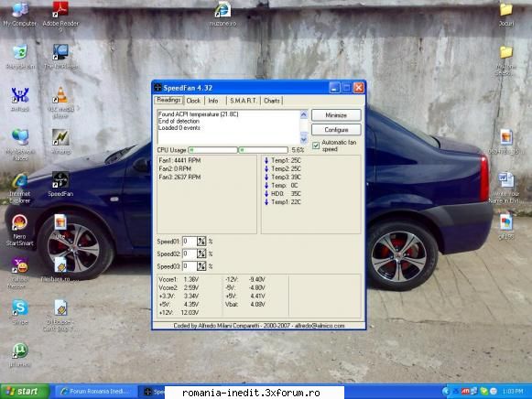Open VLC media player shortcut

pyautogui.click(x=60, y=102)
